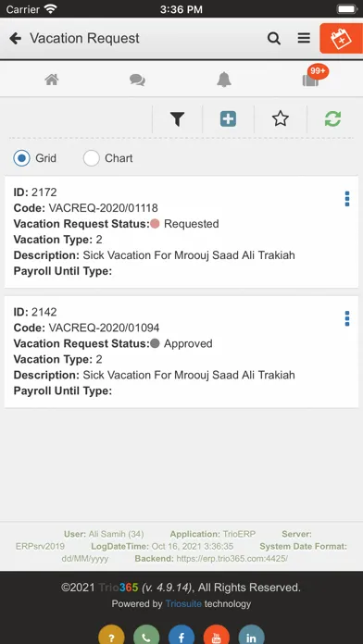Click the YouTube social button
Viewport: 363px width, 644px height.
[217, 636]
